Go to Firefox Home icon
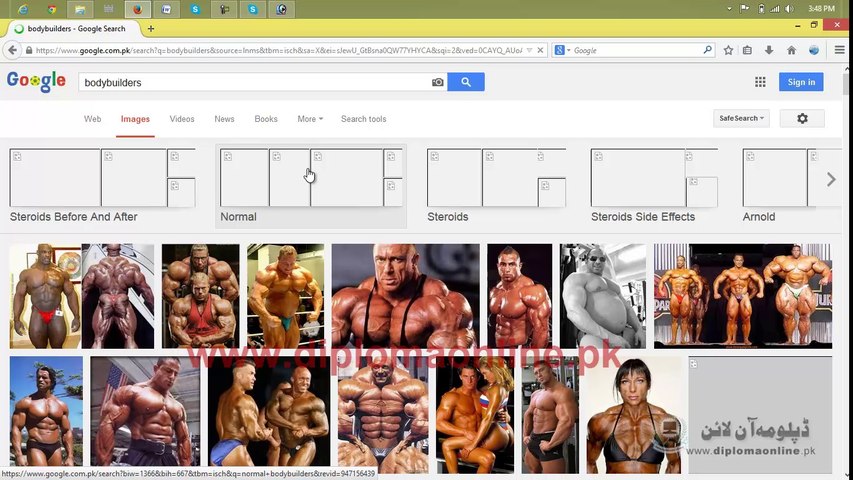Image resolution: width=853 pixels, height=480 pixels. pyautogui.click(x=792, y=50)
